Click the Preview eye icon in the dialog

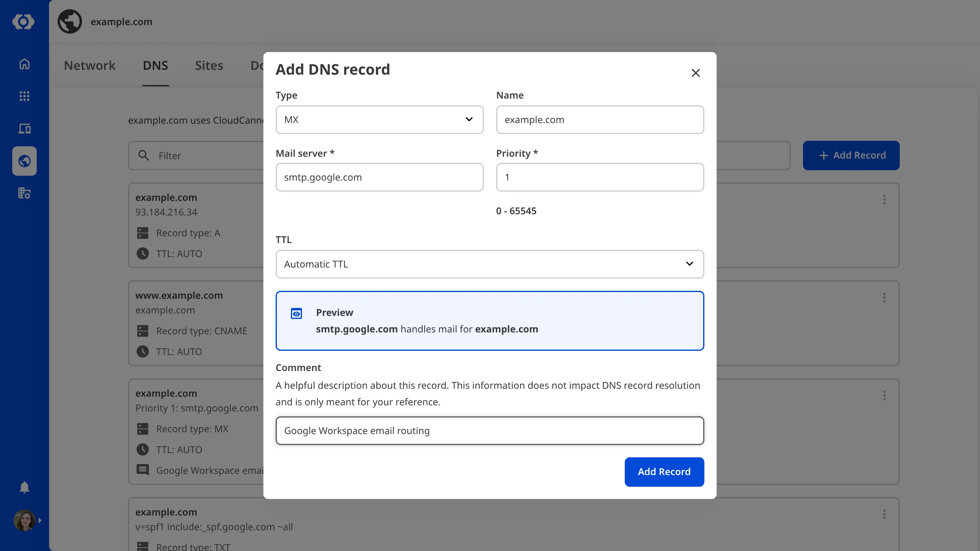click(x=296, y=313)
